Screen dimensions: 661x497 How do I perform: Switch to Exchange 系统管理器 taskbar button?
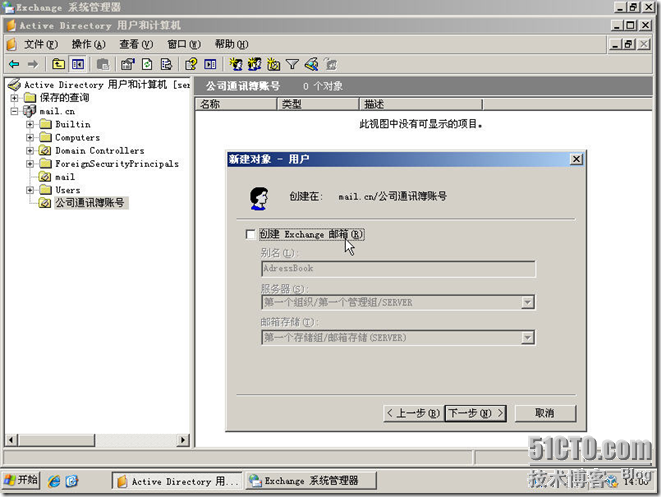[x=311, y=481]
